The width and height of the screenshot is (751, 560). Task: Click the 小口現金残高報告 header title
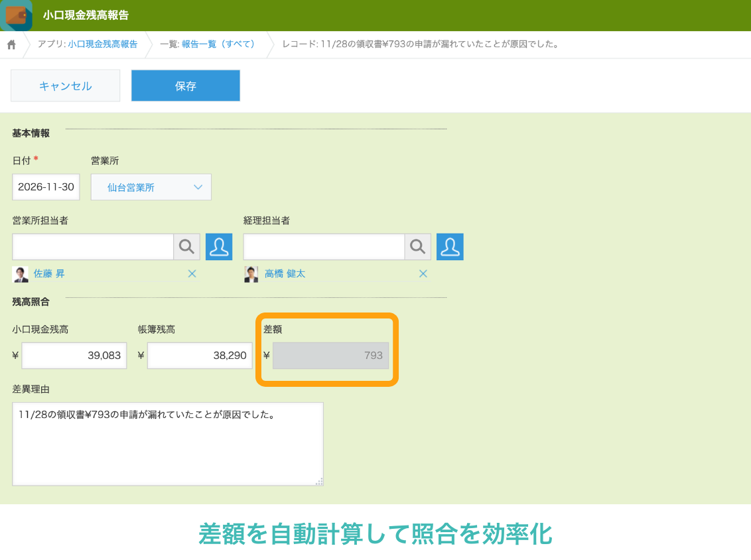pos(86,15)
